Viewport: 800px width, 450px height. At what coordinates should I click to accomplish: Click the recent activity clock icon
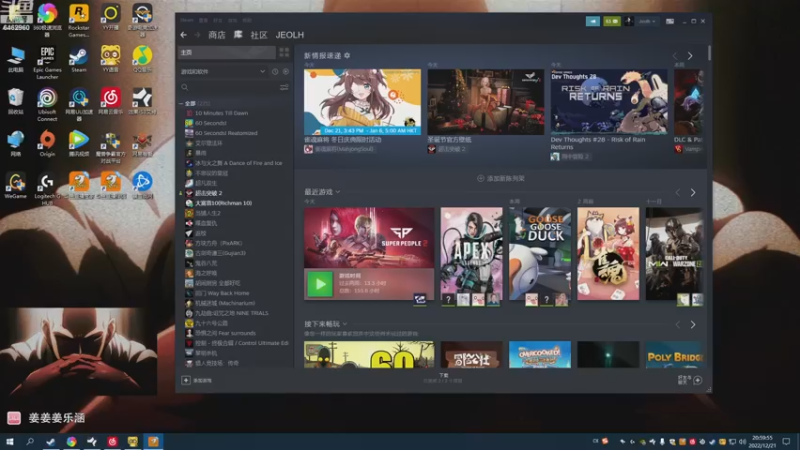275,71
